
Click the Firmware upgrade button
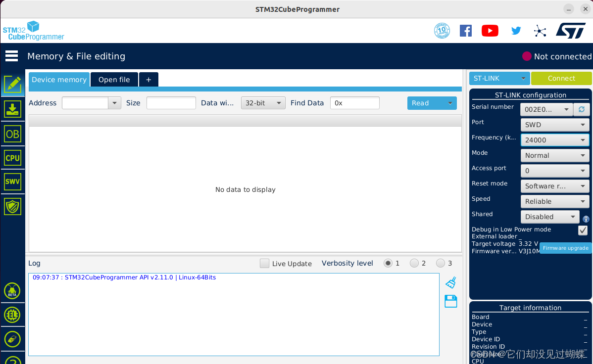(x=565, y=248)
